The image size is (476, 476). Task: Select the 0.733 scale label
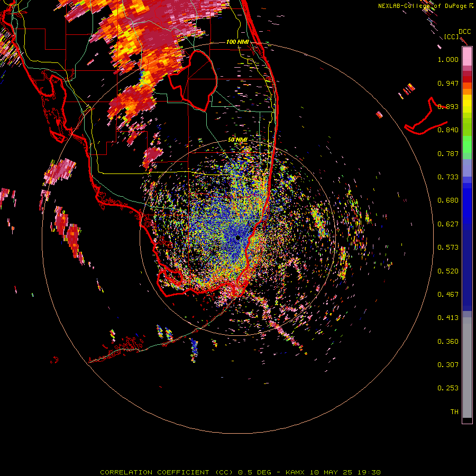(448, 177)
